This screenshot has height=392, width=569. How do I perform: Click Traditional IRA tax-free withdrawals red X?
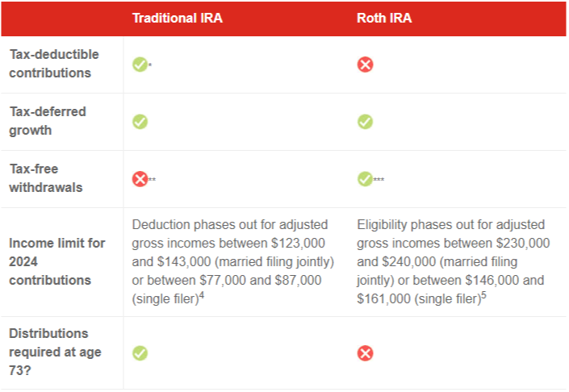(140, 178)
